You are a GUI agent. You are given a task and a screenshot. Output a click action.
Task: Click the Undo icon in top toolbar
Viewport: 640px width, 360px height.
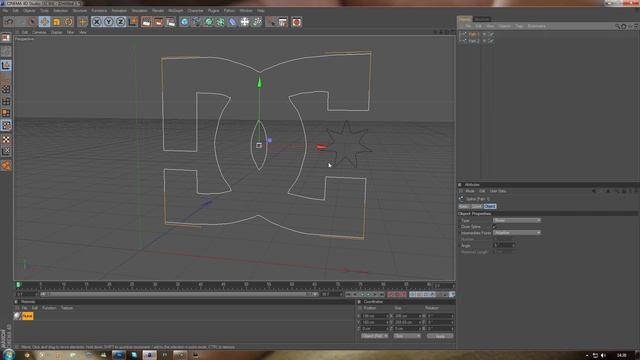tap(9, 22)
